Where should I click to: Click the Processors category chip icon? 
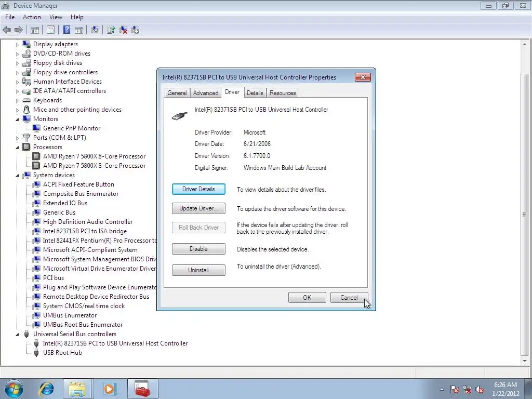[26, 147]
